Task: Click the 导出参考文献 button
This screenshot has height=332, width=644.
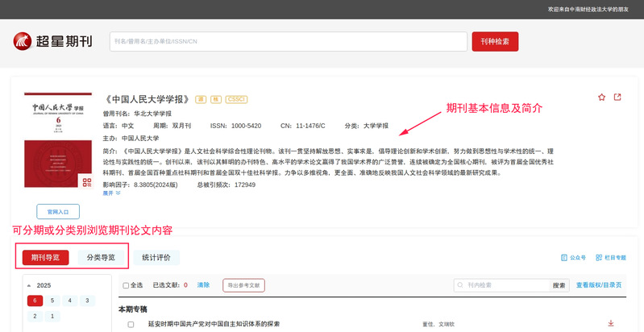Action: 243,285
